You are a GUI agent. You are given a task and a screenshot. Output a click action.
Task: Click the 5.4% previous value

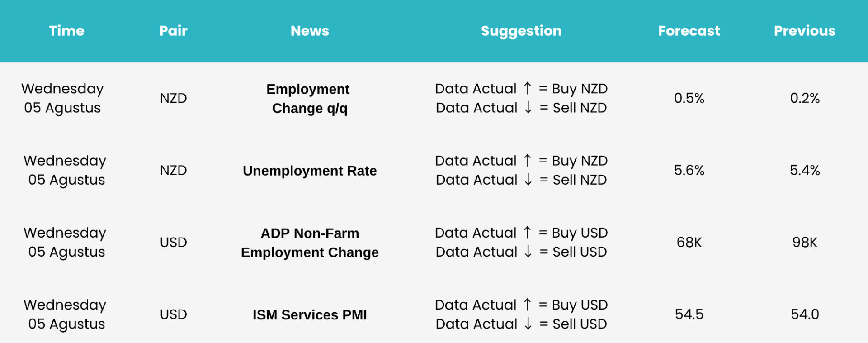click(x=805, y=170)
